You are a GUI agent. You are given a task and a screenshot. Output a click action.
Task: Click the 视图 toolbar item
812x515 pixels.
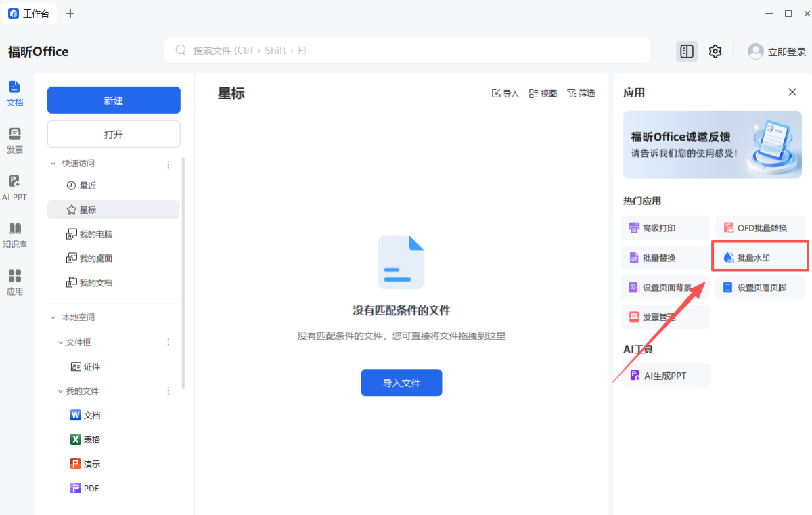pyautogui.click(x=543, y=93)
